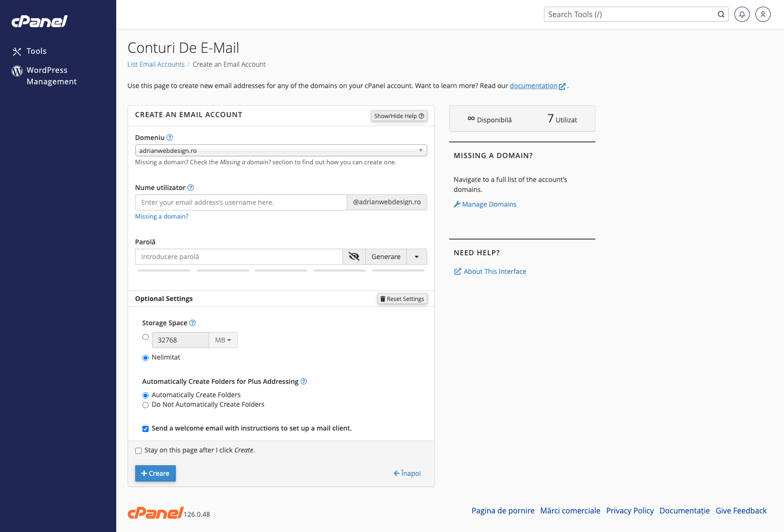Open the user account icon
This screenshot has width=784, height=532.
763,14
